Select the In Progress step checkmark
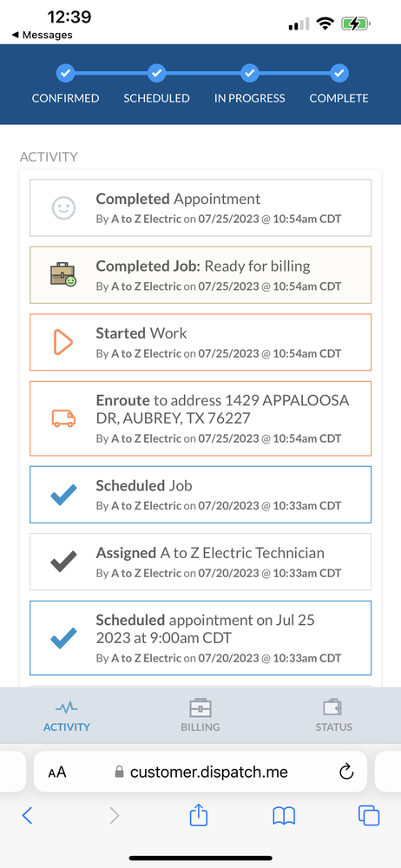401x868 pixels. click(249, 73)
